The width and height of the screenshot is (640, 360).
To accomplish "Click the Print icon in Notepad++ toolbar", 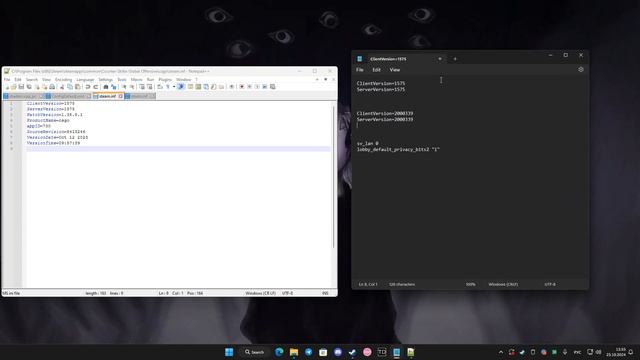I will [52, 87].
